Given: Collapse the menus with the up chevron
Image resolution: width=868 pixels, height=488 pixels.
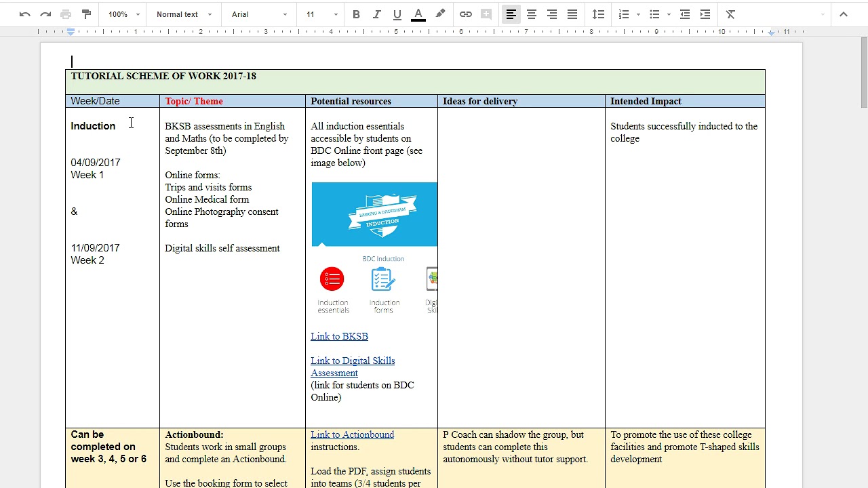Looking at the screenshot, I should click(844, 14).
